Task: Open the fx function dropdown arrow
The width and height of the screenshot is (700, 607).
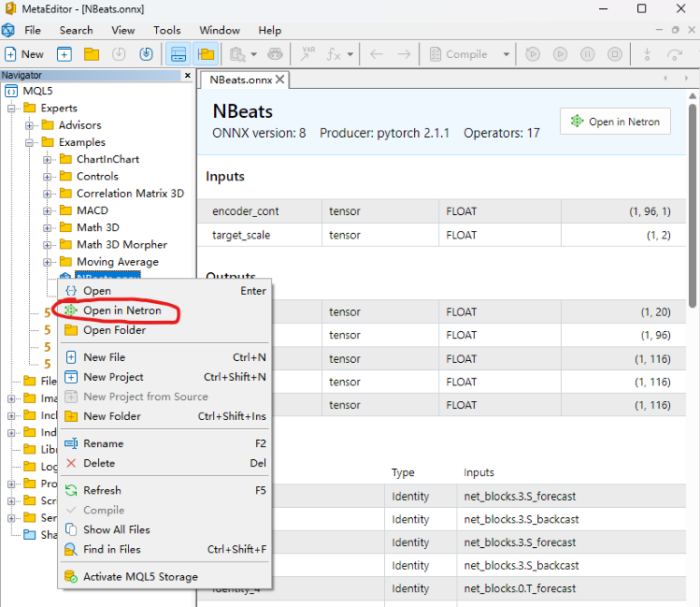Action: pyautogui.click(x=350, y=54)
